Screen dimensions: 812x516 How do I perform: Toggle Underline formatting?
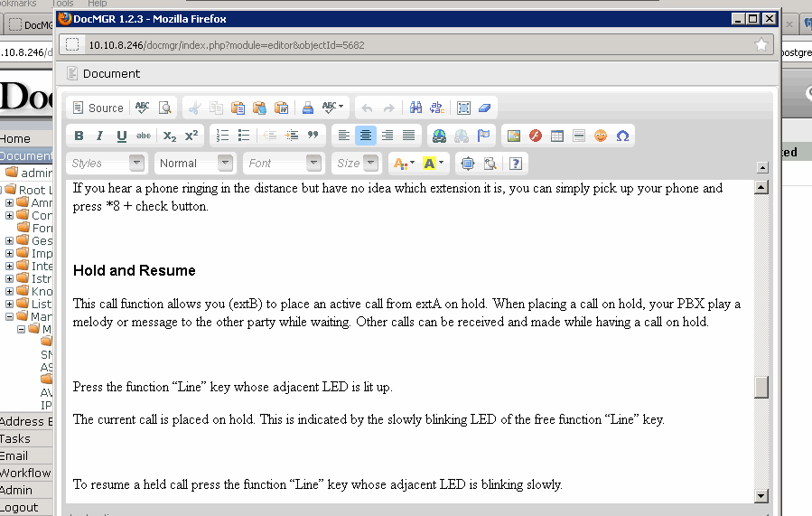(122, 136)
